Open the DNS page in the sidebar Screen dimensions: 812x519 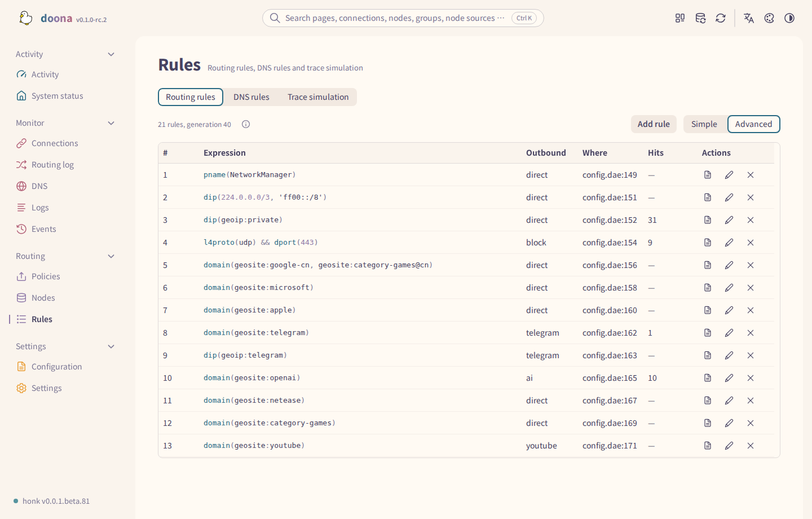click(65, 186)
